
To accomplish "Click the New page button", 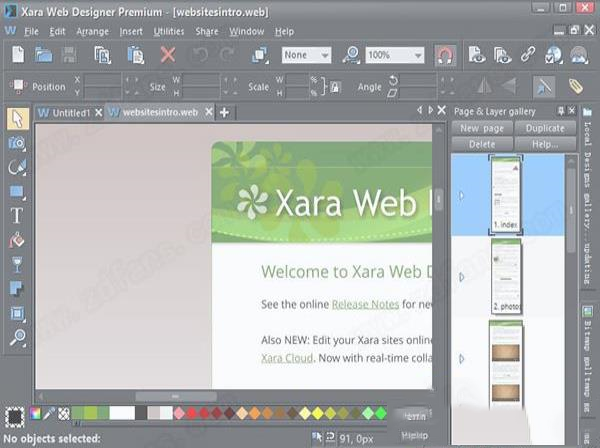I will pos(482,128).
